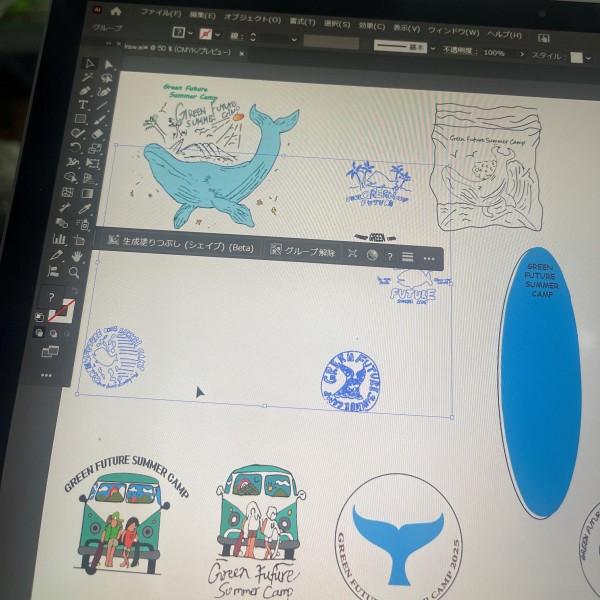Open the オブジェクト(O) menu

(x=253, y=18)
